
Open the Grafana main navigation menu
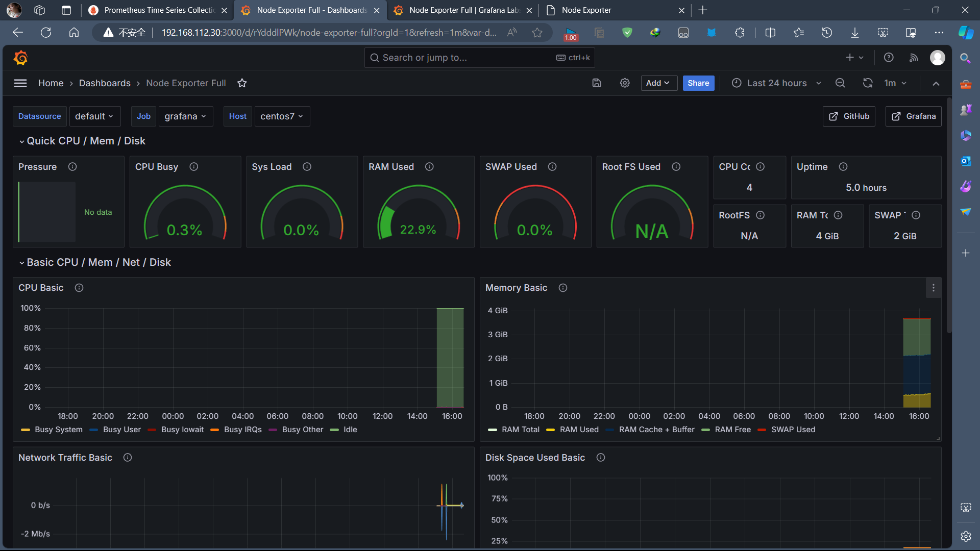20,83
